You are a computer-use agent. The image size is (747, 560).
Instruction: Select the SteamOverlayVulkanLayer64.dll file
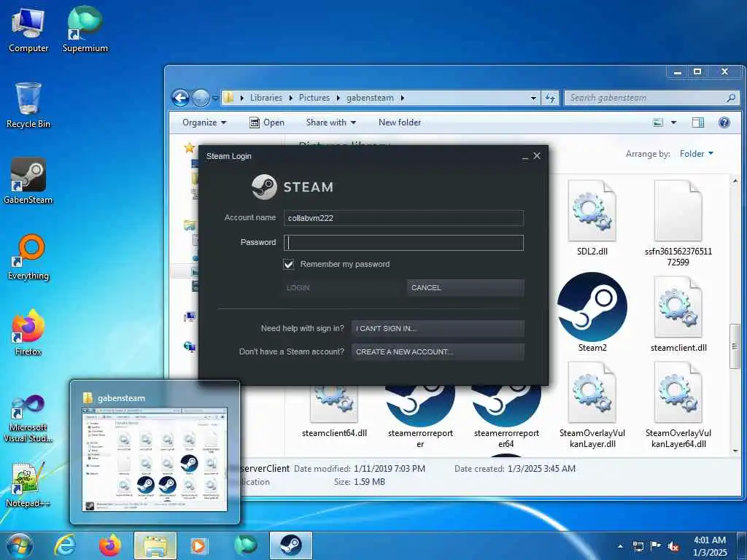[x=678, y=405]
